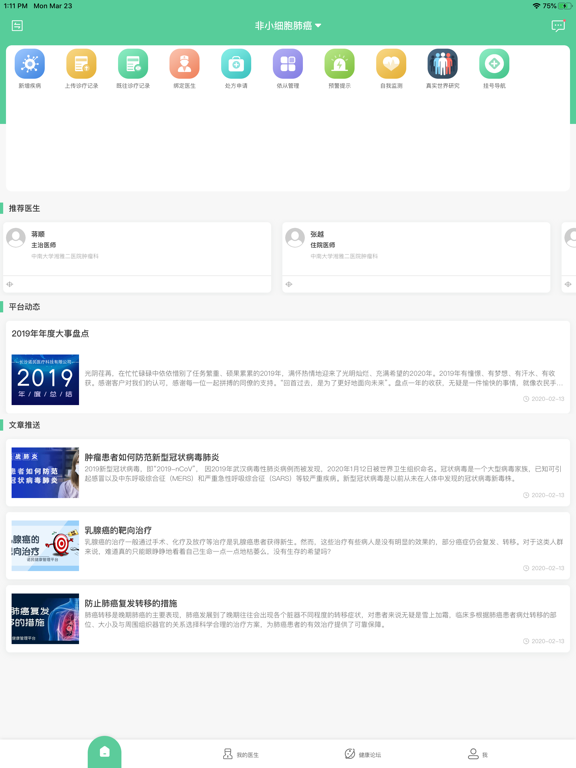Click the coronavirus pneumonia article thumbnail
The image size is (576, 768).
pyautogui.click(x=45, y=473)
